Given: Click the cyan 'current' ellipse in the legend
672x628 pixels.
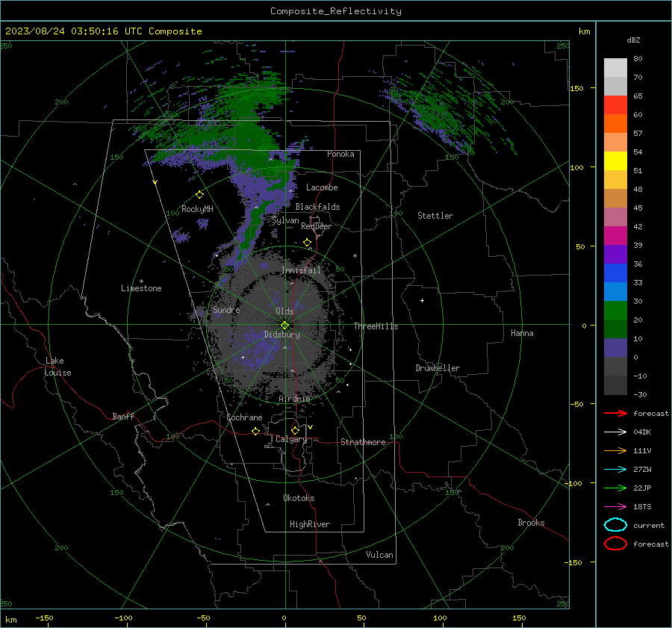Looking at the screenshot, I should point(615,525).
